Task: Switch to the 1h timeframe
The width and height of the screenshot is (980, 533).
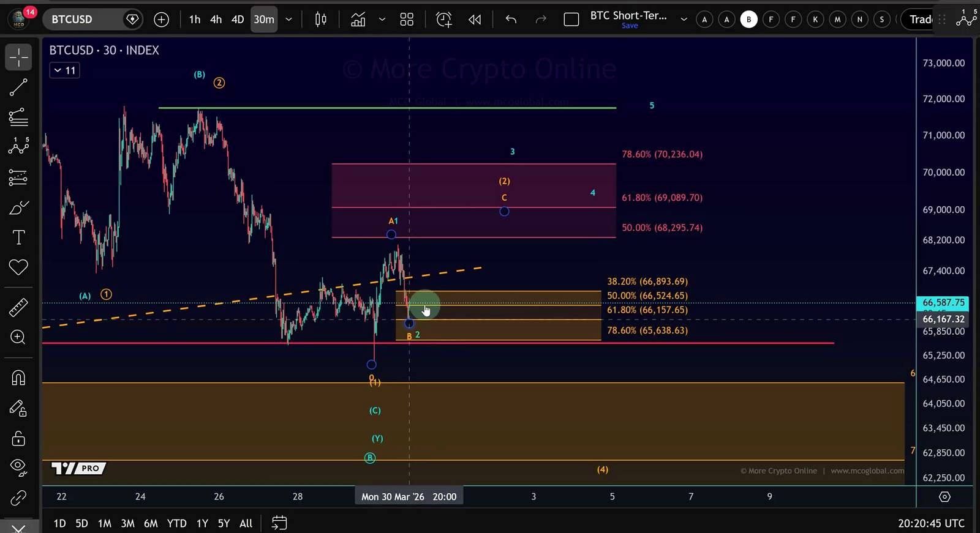Action: (195, 20)
